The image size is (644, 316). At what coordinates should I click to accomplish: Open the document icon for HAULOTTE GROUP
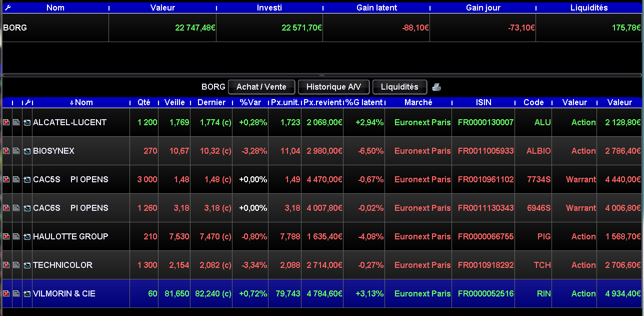(x=16, y=236)
